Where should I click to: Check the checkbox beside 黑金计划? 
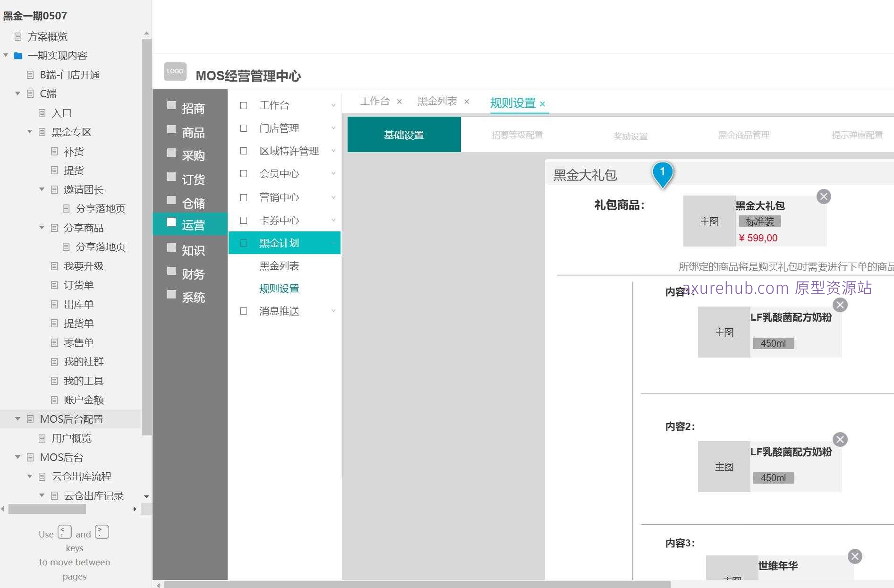244,242
